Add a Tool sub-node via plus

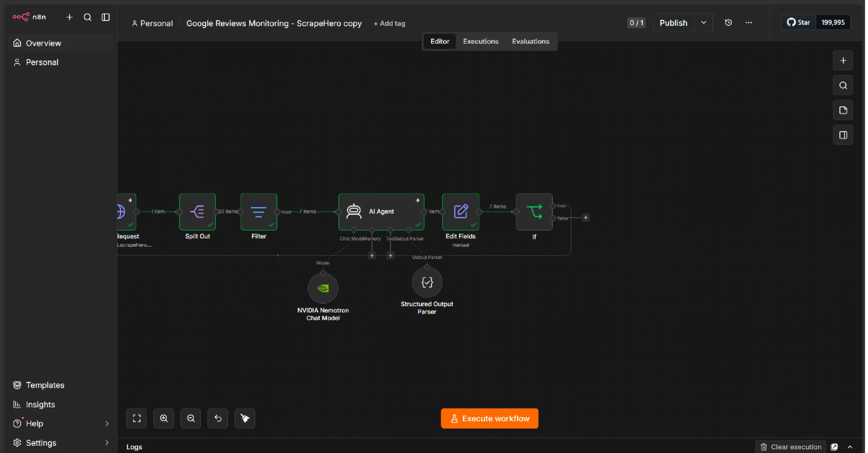390,256
